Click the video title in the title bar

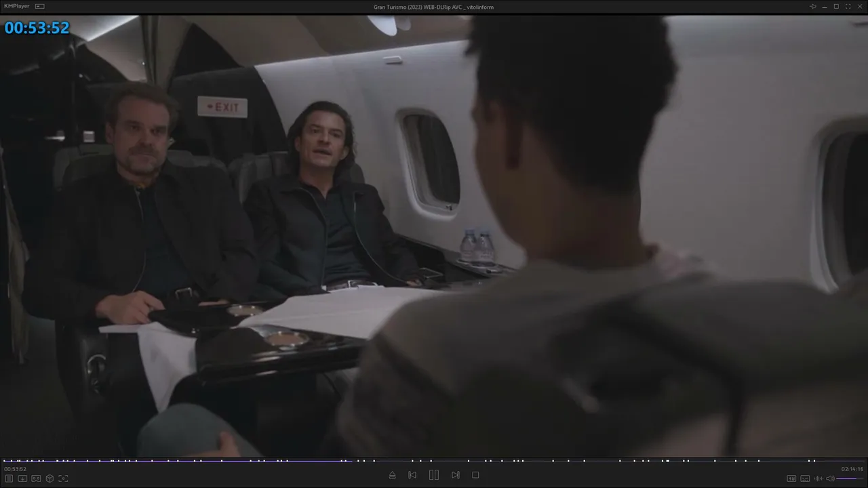coord(434,7)
